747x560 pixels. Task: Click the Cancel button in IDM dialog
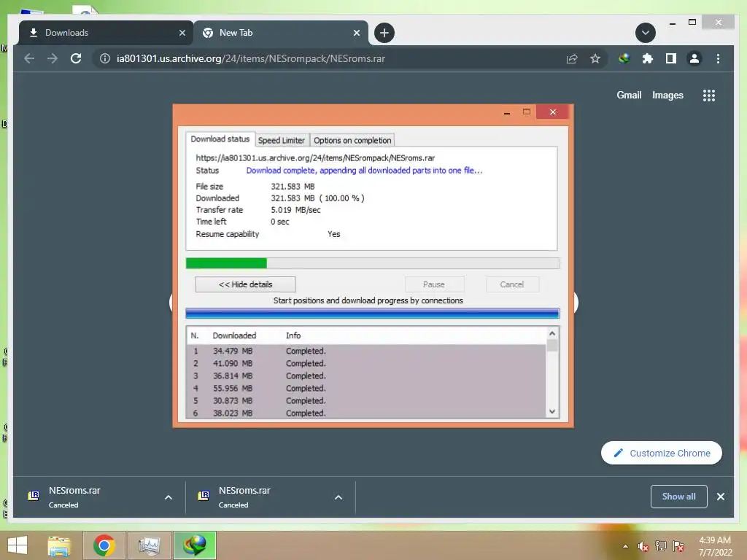tap(512, 284)
